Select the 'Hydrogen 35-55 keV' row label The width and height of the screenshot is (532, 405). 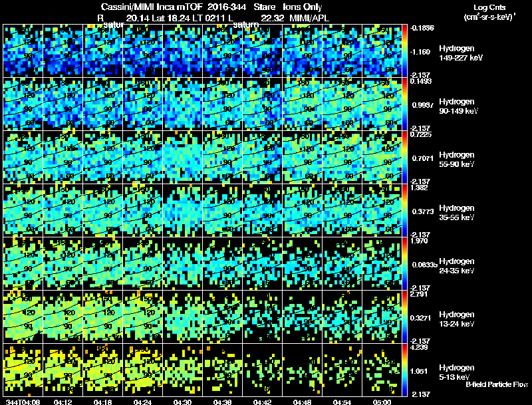pos(457,212)
